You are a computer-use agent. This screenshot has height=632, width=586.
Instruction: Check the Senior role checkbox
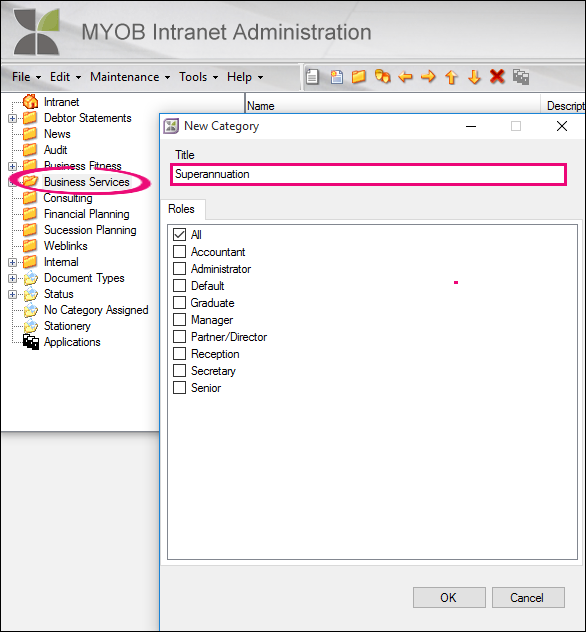tap(179, 387)
